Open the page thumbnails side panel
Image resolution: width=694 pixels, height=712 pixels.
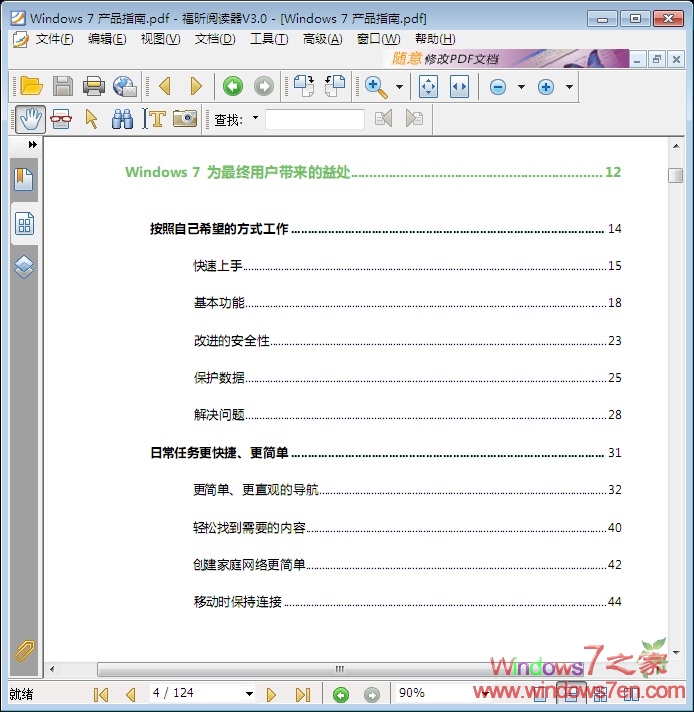[x=25, y=223]
